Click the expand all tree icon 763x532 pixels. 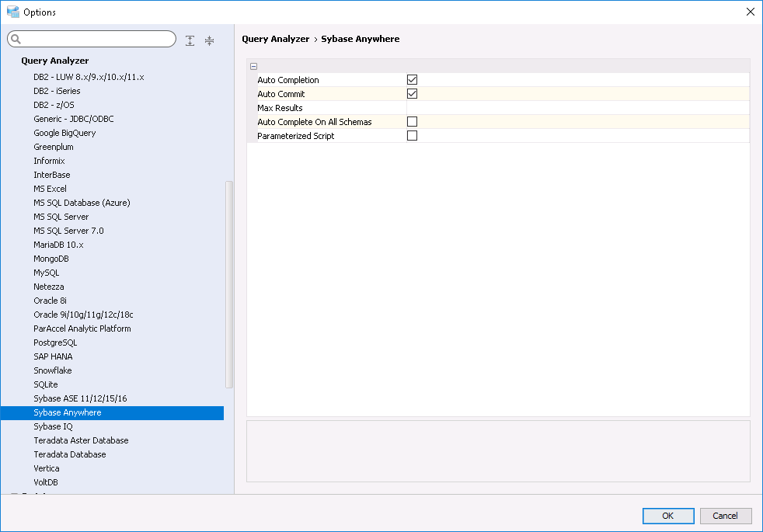190,40
